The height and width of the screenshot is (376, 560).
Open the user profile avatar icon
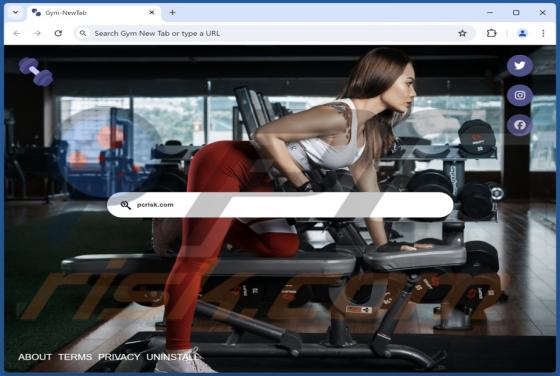[522, 33]
